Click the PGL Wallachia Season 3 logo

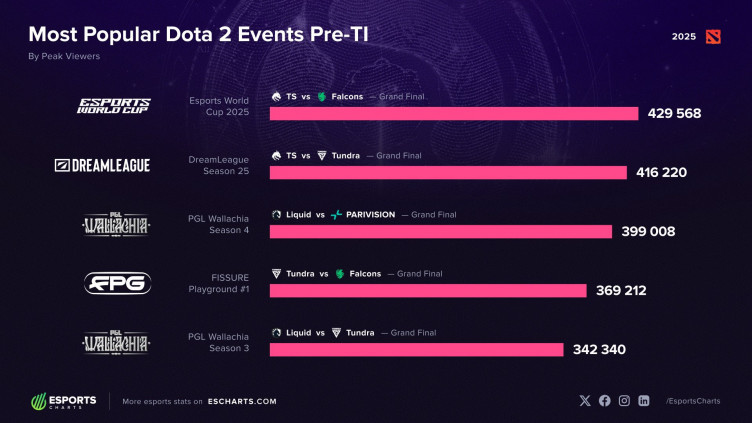pyautogui.click(x=117, y=341)
